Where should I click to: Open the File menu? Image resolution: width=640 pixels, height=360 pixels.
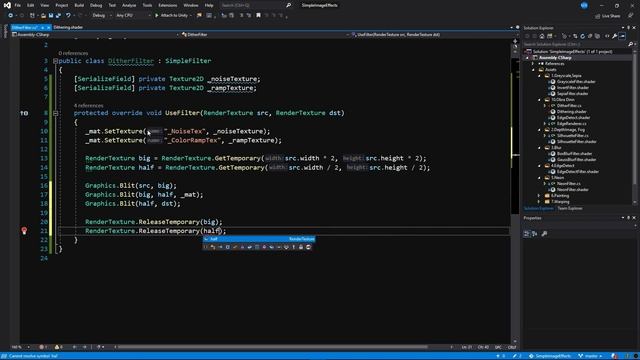(x=17, y=5)
